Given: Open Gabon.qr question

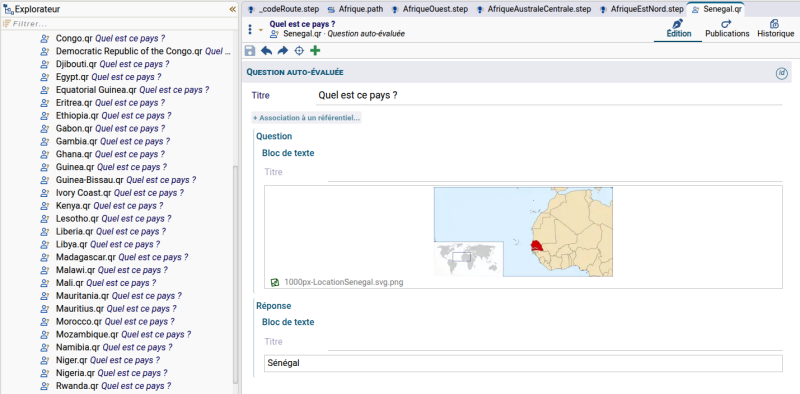Looking at the screenshot, I should tap(103, 129).
